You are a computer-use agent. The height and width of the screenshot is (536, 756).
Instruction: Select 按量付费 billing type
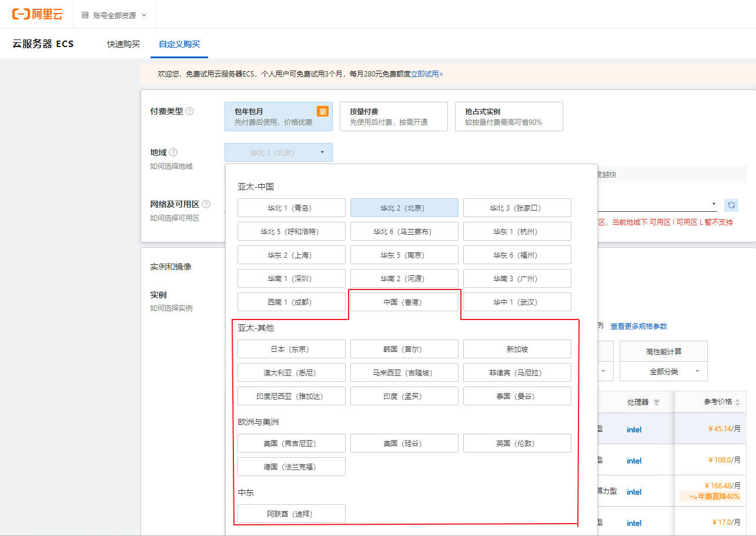click(x=394, y=116)
